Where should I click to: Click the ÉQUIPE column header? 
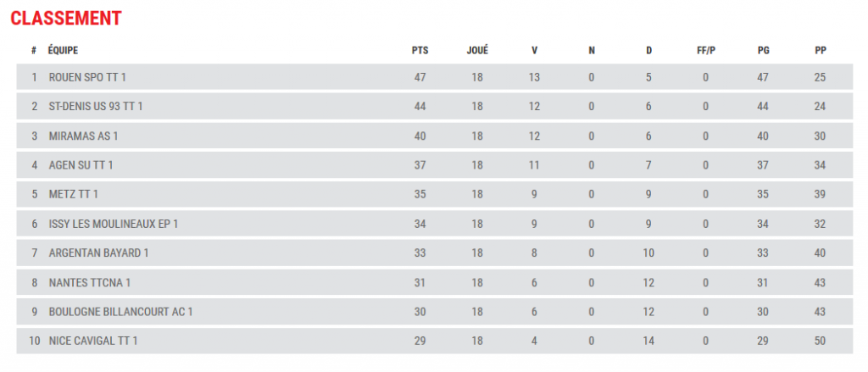coord(63,50)
